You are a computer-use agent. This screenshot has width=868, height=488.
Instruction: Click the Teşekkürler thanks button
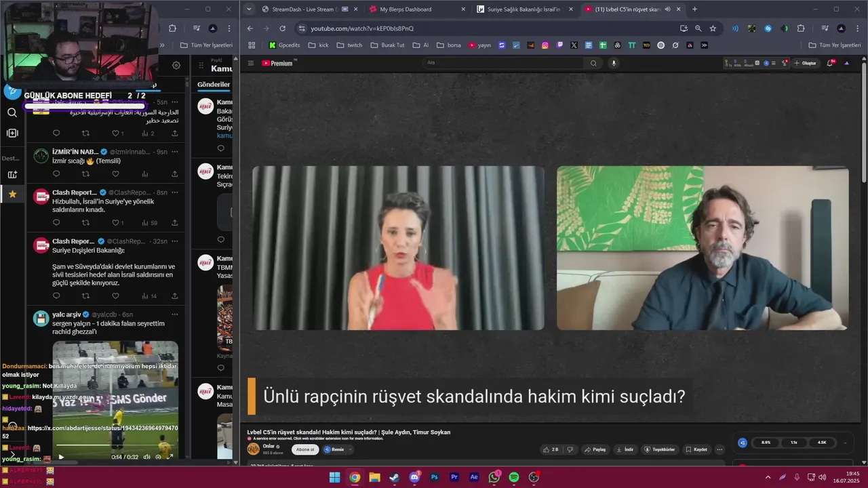click(660, 449)
